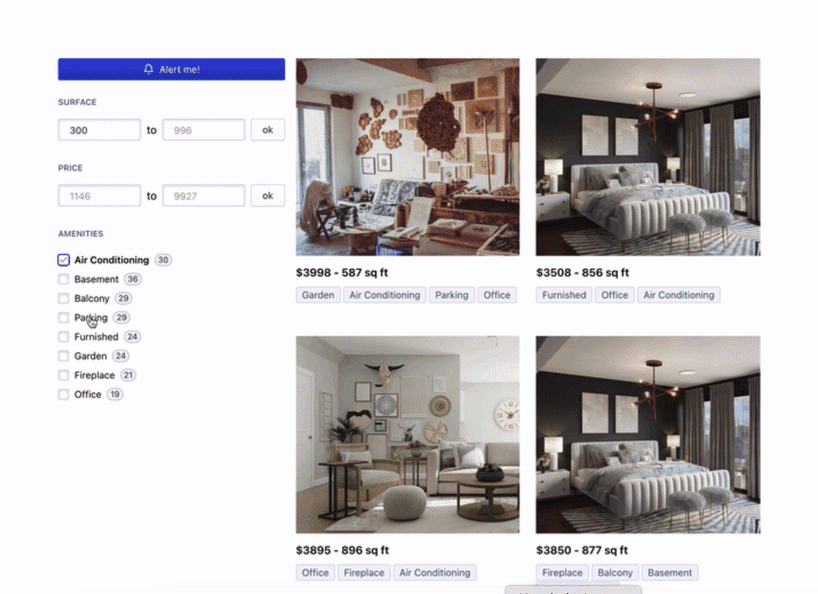Enable the Basement amenity filter
This screenshot has height=594, width=818.
click(x=64, y=280)
